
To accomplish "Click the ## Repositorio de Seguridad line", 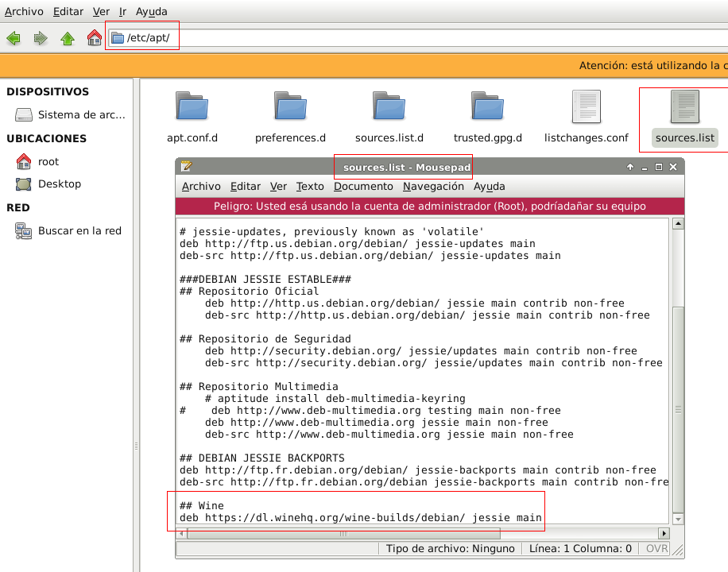I will (265, 339).
